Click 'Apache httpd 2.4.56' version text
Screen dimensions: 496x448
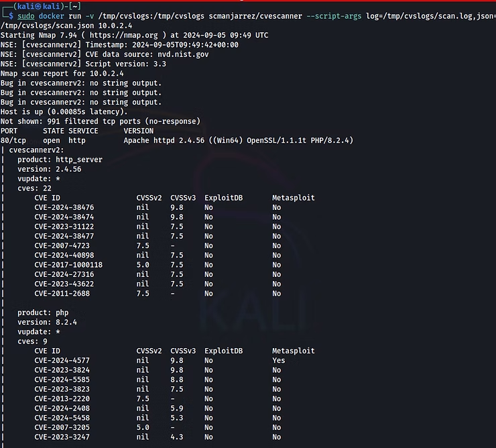coord(164,141)
